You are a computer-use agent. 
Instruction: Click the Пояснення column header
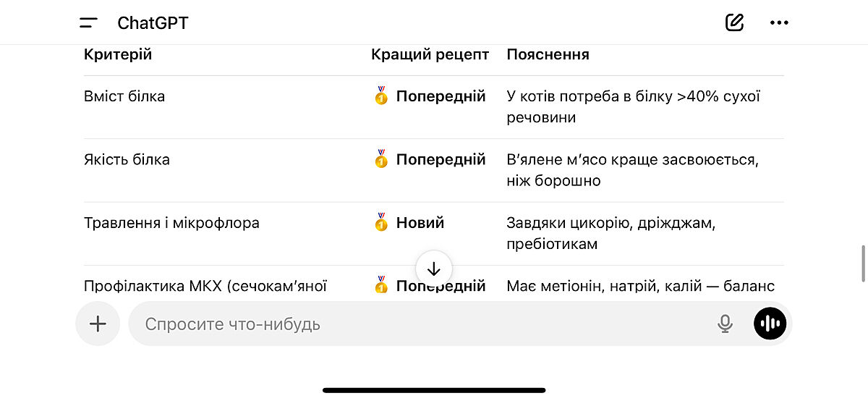(548, 54)
